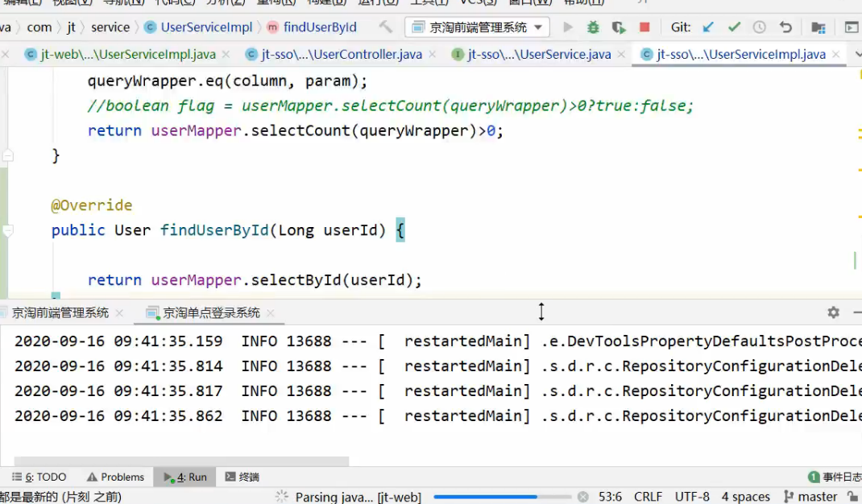The width and height of the screenshot is (862, 504).
Task: Change the 4 spaces indent setting
Action: click(745, 497)
